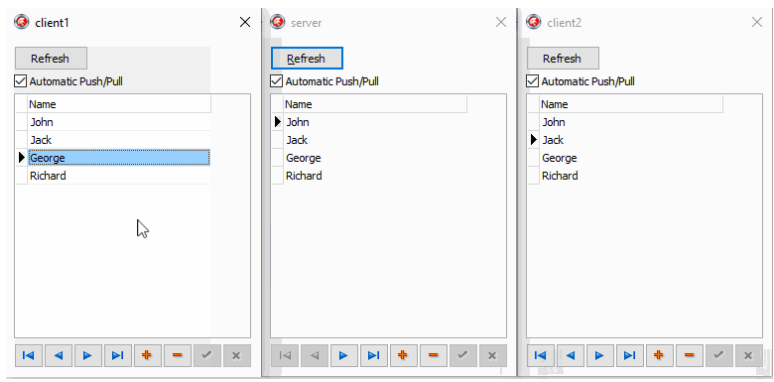Select the John row in server grid

[x=375, y=122]
